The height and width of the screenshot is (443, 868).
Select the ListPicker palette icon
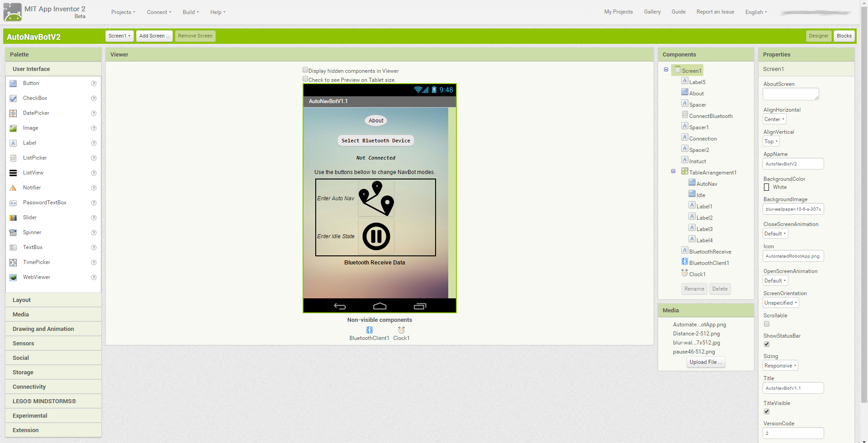(x=13, y=158)
